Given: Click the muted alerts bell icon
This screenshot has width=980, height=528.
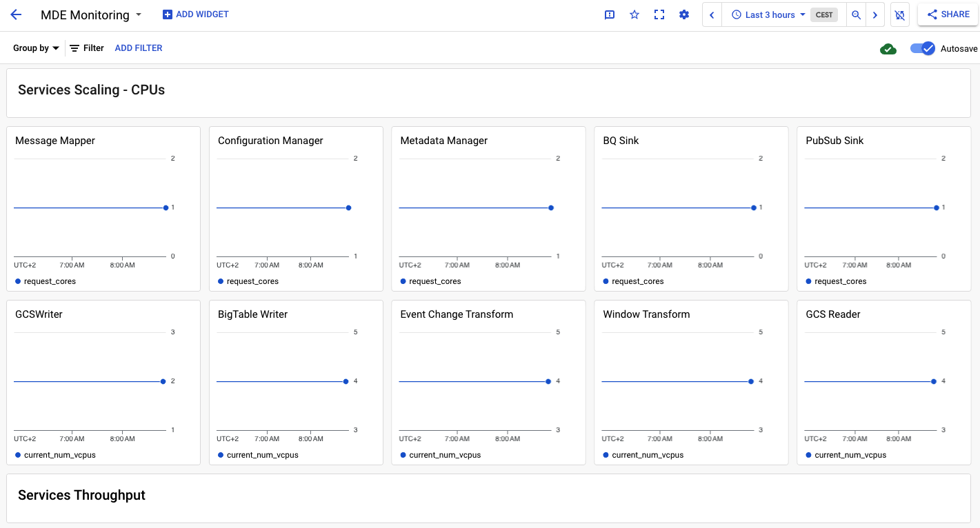Looking at the screenshot, I should pos(899,14).
